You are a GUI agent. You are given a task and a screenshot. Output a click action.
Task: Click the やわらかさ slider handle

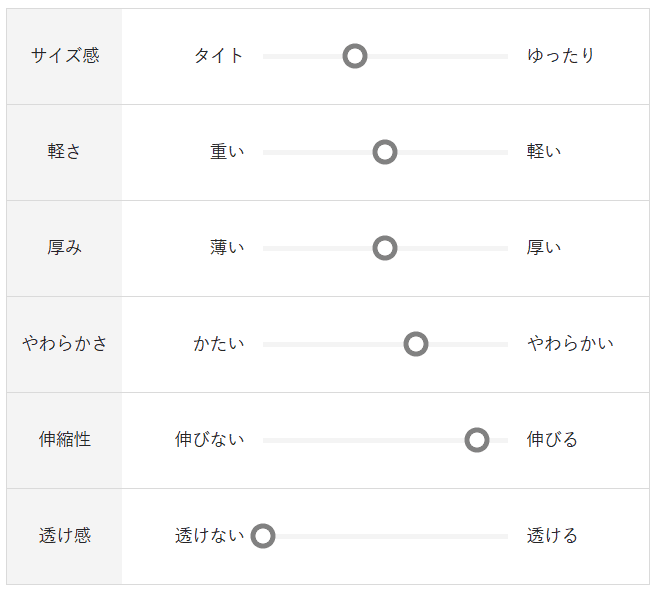[416, 344]
